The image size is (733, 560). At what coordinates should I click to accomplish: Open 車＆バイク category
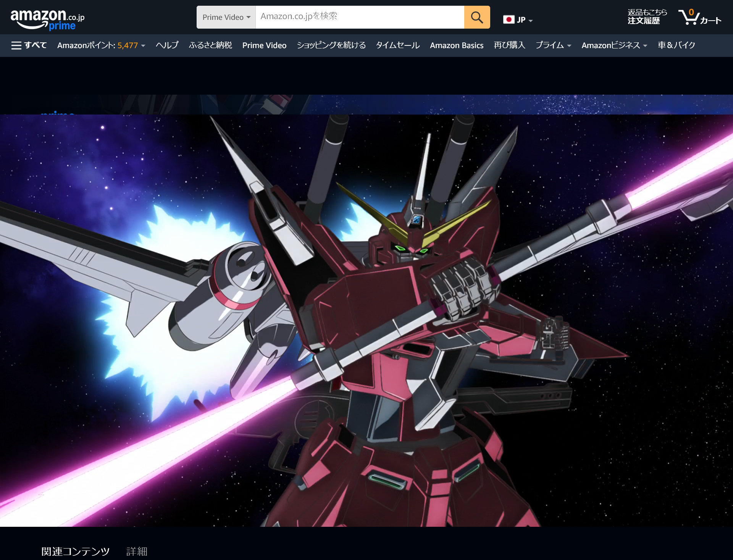click(x=676, y=45)
